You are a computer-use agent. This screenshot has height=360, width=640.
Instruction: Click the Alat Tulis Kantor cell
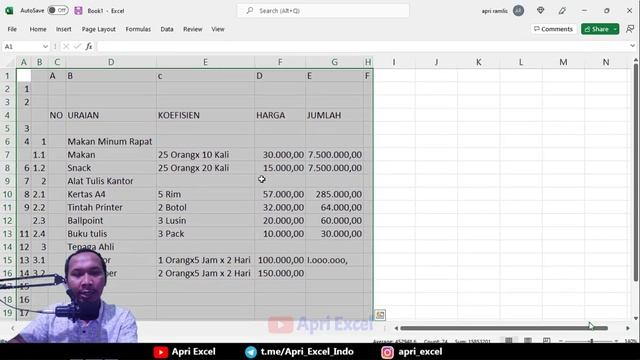click(111, 181)
